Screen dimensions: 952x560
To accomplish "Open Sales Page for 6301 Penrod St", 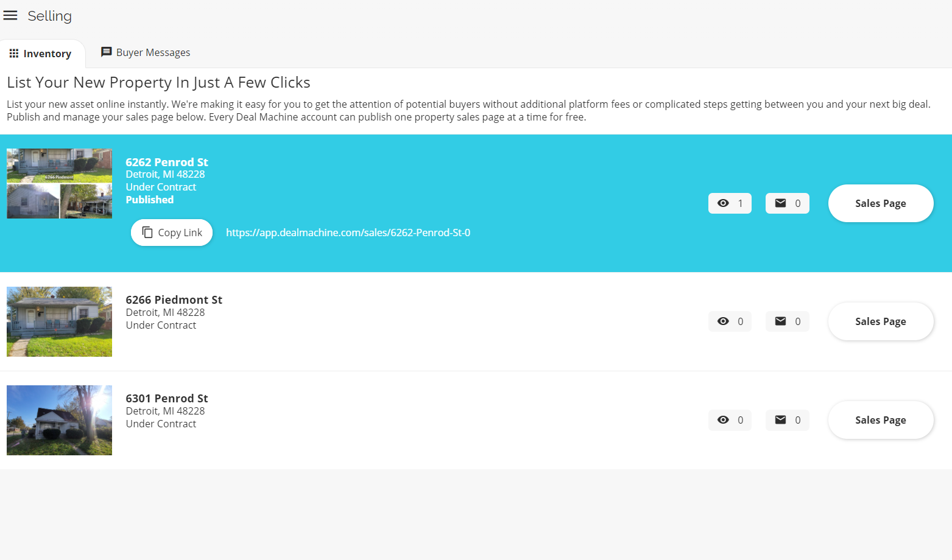I will [880, 420].
